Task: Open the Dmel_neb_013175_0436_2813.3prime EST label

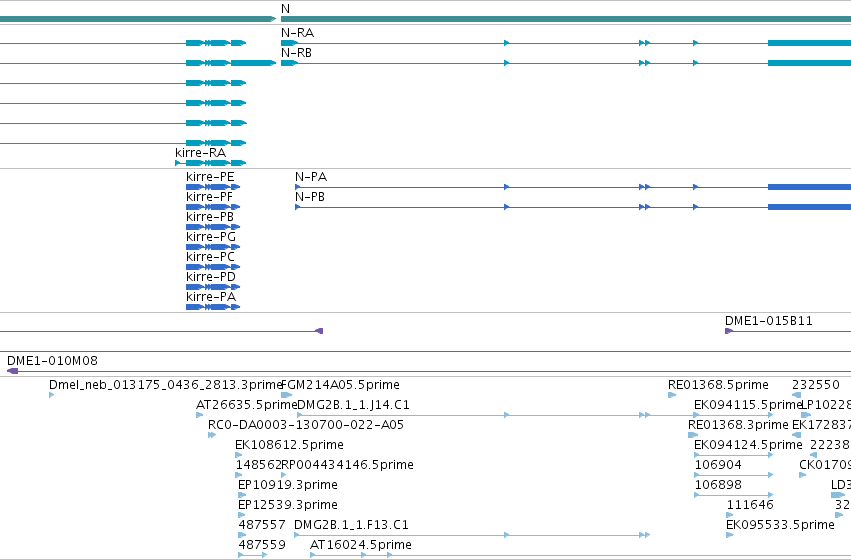Action: pyautogui.click(x=166, y=385)
